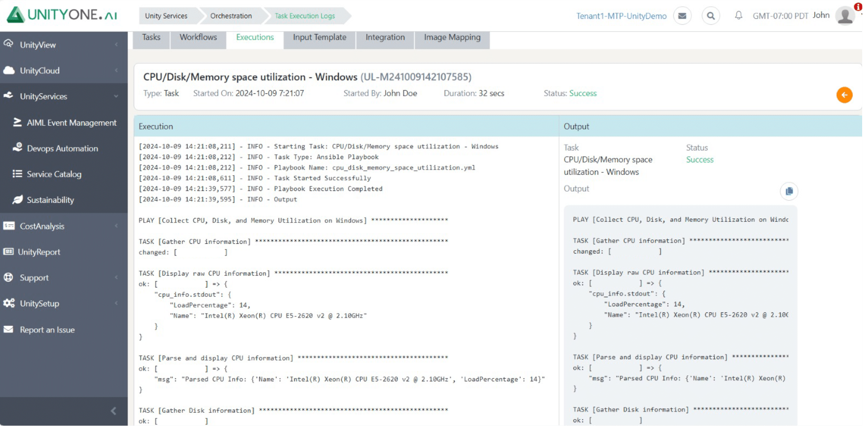Image resolution: width=868 pixels, height=426 pixels.
Task: Open the mail envelope icon in header
Action: [682, 16]
